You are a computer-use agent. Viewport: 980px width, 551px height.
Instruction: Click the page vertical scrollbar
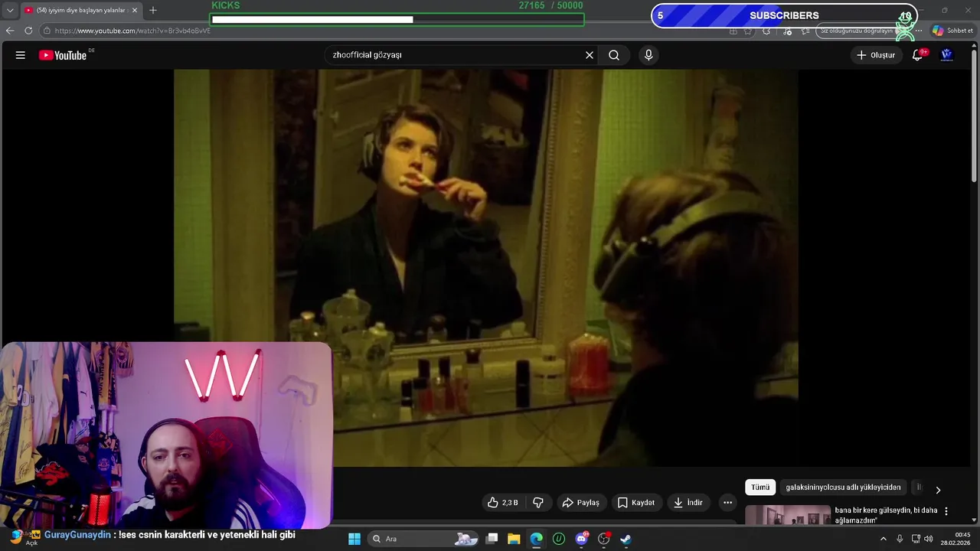tap(974, 115)
